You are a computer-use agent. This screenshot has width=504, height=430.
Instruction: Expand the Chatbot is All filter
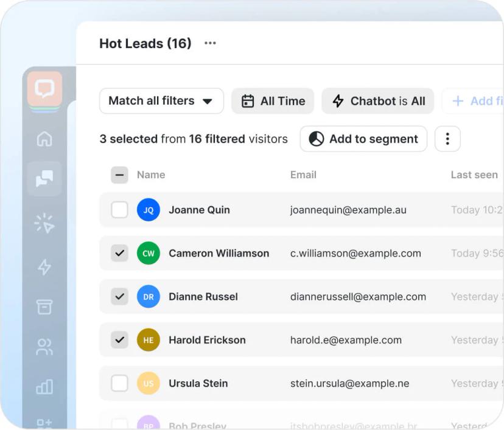pos(377,101)
